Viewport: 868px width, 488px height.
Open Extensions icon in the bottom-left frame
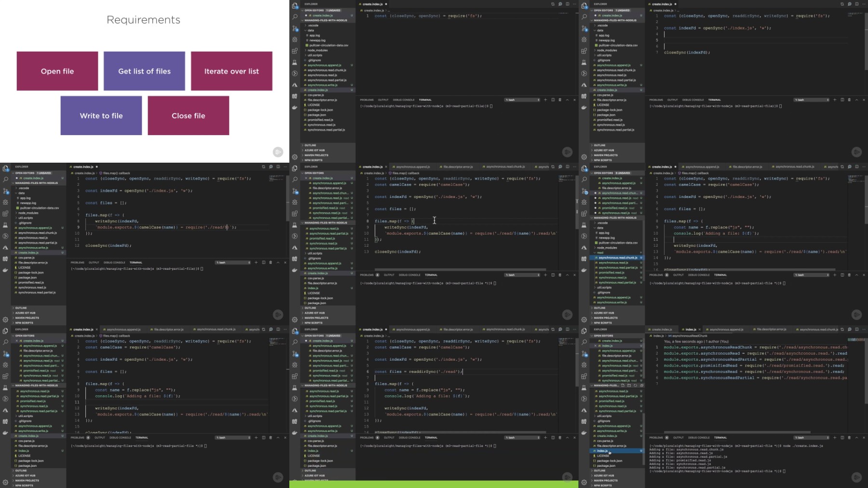[5, 376]
